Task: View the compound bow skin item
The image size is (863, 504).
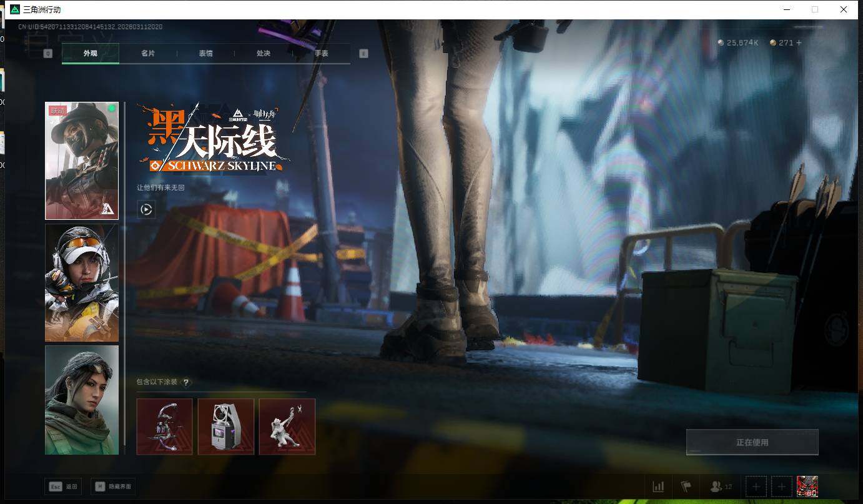Action: tap(164, 427)
